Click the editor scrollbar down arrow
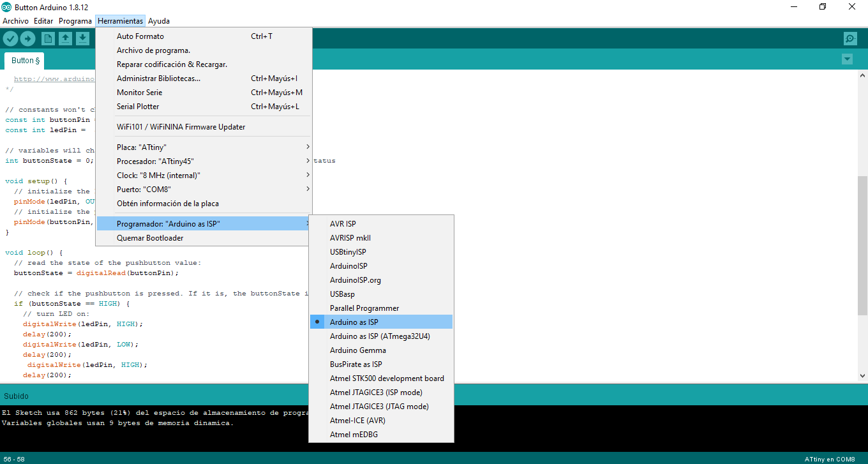The image size is (868, 464). click(862, 377)
